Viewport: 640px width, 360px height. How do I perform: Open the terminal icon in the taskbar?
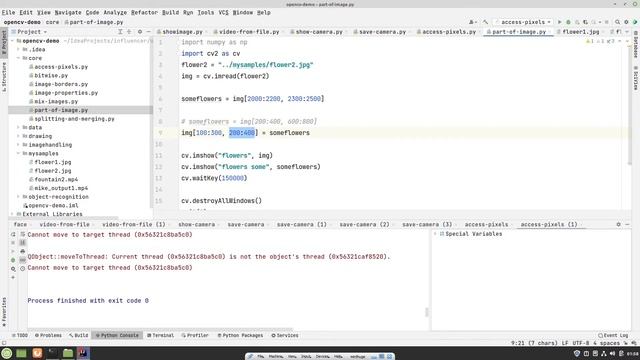pyautogui.click(x=52, y=353)
